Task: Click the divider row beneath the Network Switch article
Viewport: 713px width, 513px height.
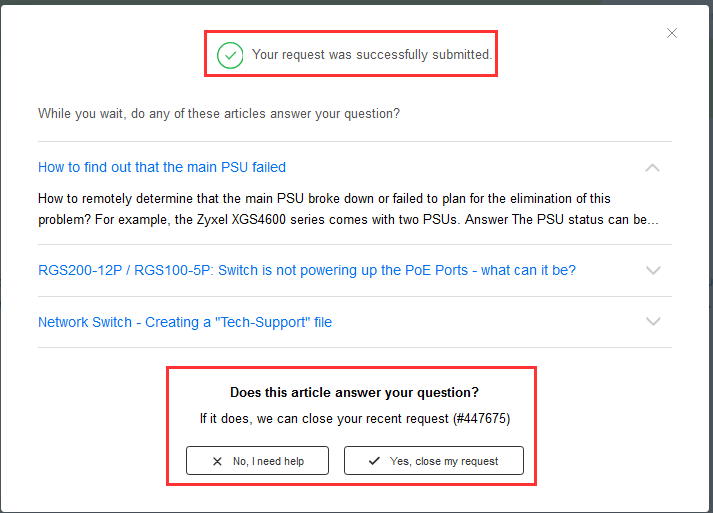Action: [354, 348]
